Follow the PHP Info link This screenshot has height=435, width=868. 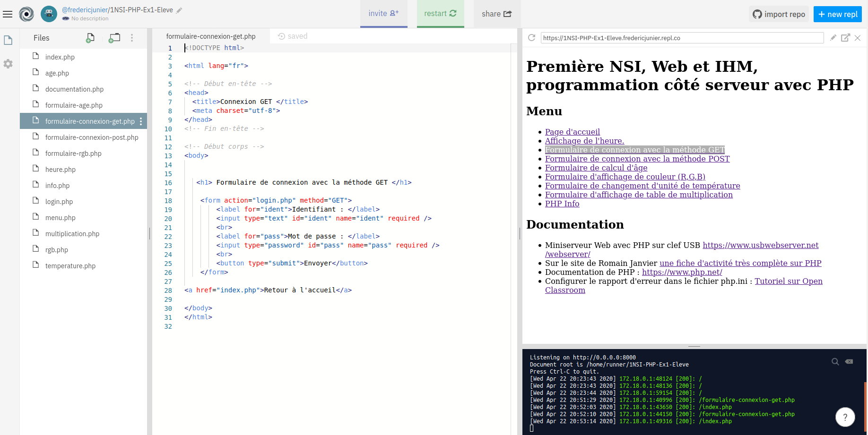click(x=562, y=204)
